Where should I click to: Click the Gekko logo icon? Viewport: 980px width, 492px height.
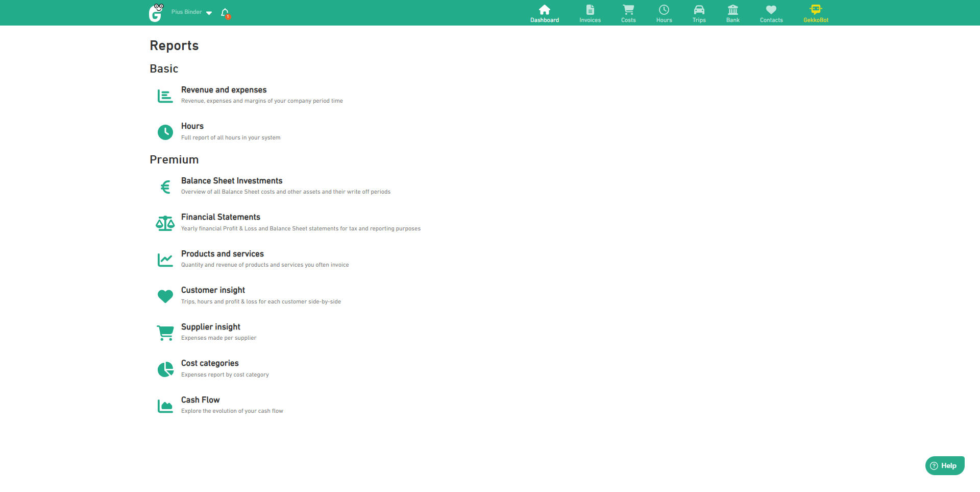coord(156,13)
